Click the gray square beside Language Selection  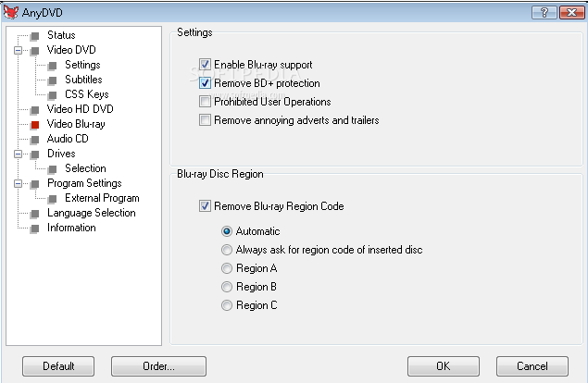[35, 214]
